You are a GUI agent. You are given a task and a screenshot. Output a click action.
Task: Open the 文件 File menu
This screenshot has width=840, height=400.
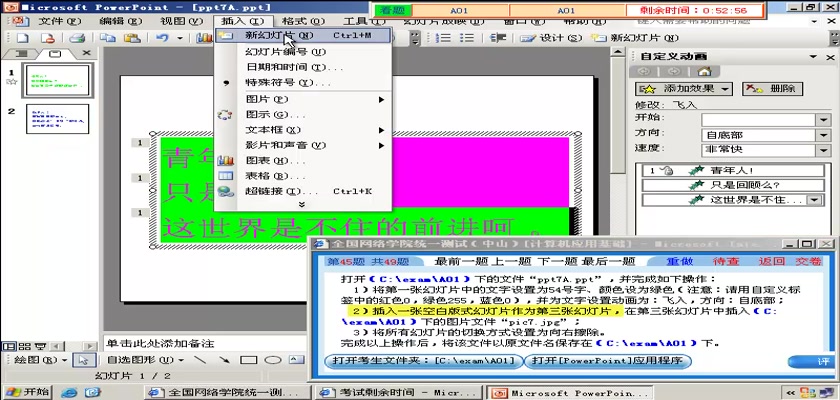[x=59, y=21]
